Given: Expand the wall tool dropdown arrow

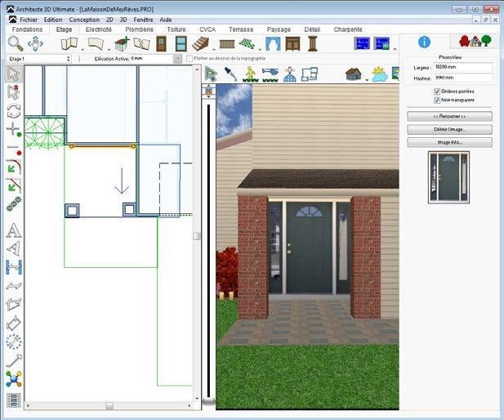Looking at the screenshot, I should [x=83, y=50].
